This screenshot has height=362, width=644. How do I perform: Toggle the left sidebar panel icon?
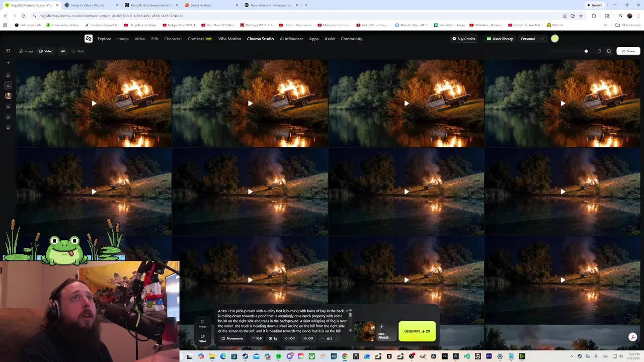[x=8, y=51]
